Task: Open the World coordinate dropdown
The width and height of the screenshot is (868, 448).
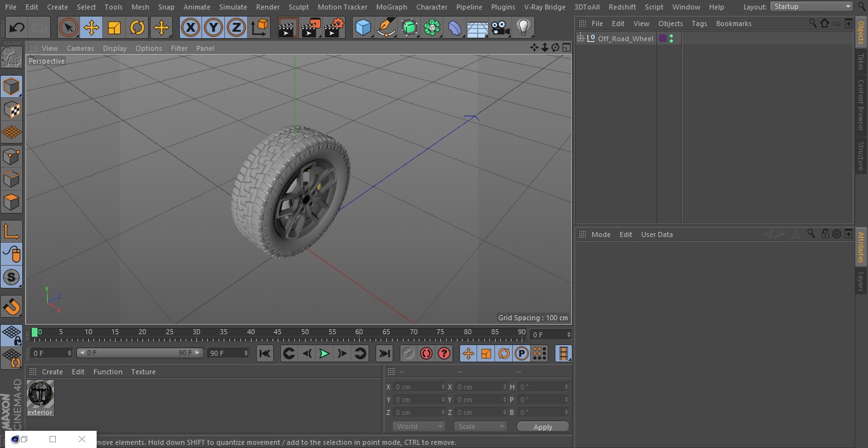Action: [419, 426]
